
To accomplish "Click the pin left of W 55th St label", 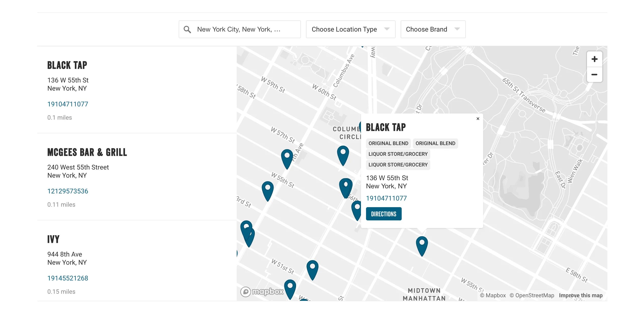I will pyautogui.click(x=267, y=190).
